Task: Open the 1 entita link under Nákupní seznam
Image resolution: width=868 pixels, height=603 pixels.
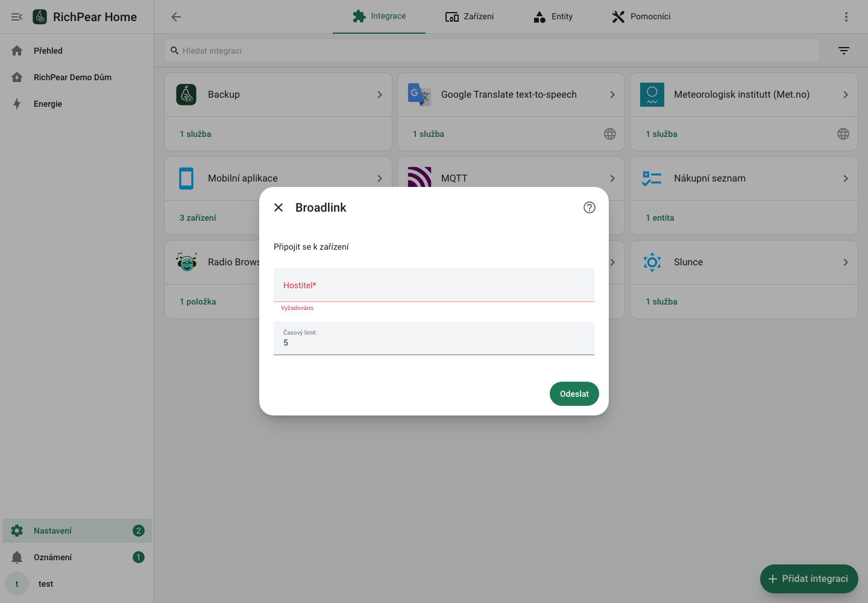Action: click(659, 218)
